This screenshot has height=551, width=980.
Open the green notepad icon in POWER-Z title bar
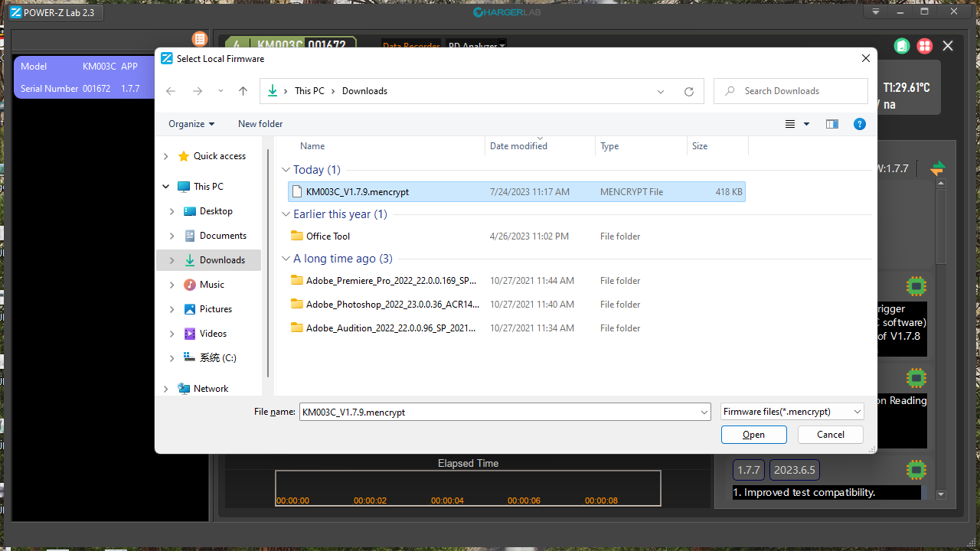pyautogui.click(x=901, y=46)
